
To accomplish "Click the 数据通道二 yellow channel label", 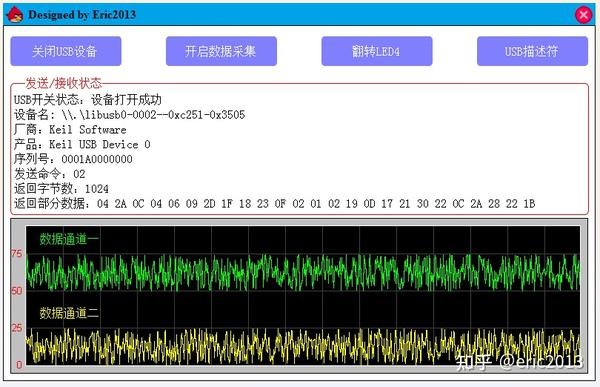I will (x=69, y=313).
